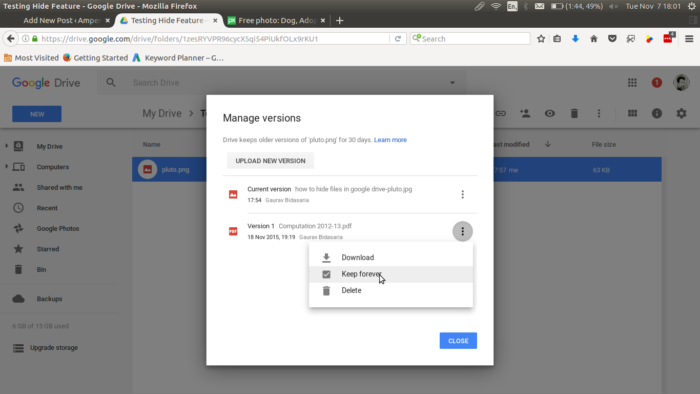This screenshot has height=394, width=700.
Task: Open Shared with me
Action: (59, 187)
